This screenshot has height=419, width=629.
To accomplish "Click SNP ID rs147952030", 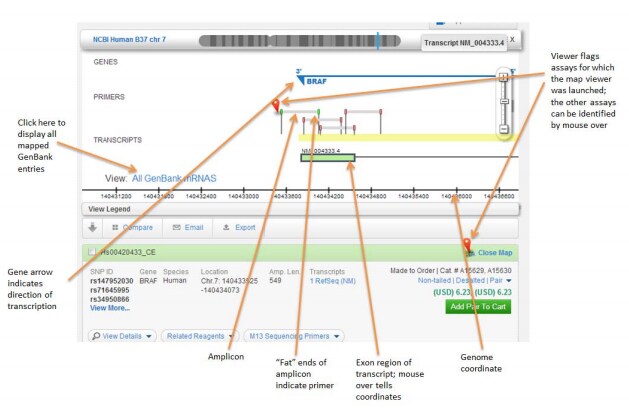I will [112, 281].
